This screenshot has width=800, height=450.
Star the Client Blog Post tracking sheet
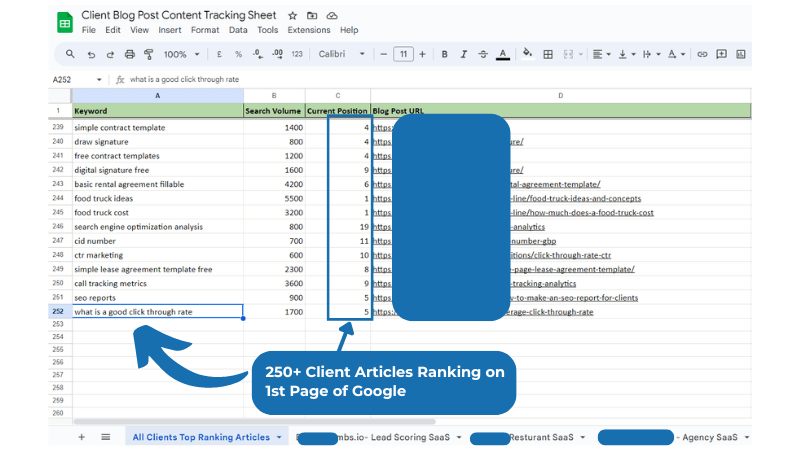(292, 16)
